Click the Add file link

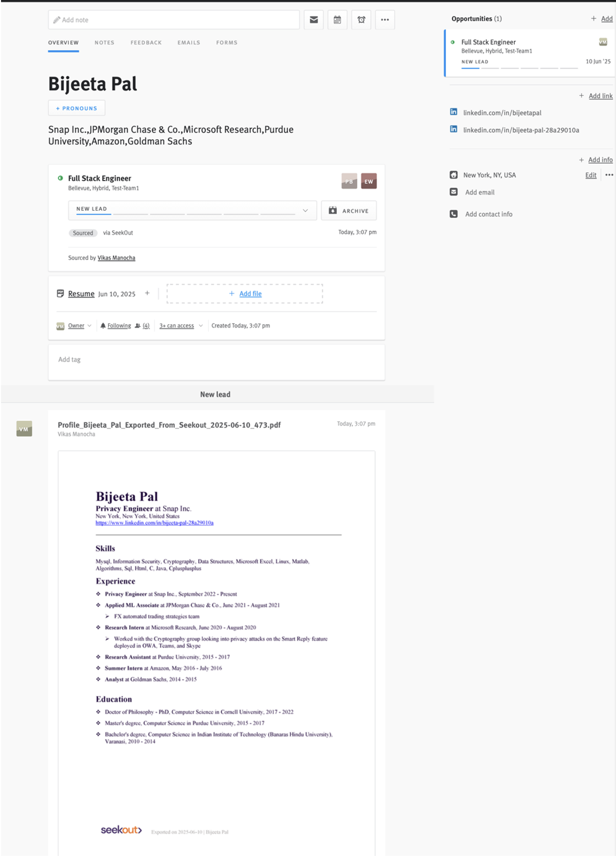pyautogui.click(x=250, y=294)
